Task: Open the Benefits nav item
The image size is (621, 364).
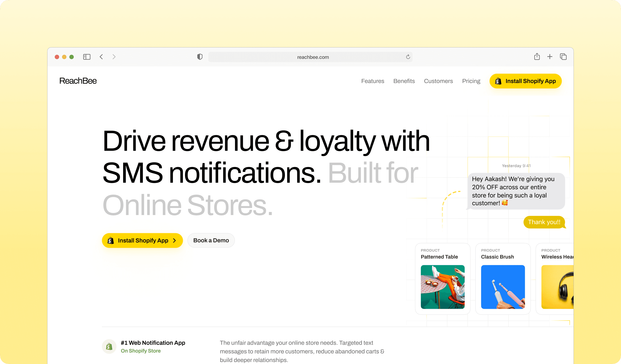Action: [404, 81]
